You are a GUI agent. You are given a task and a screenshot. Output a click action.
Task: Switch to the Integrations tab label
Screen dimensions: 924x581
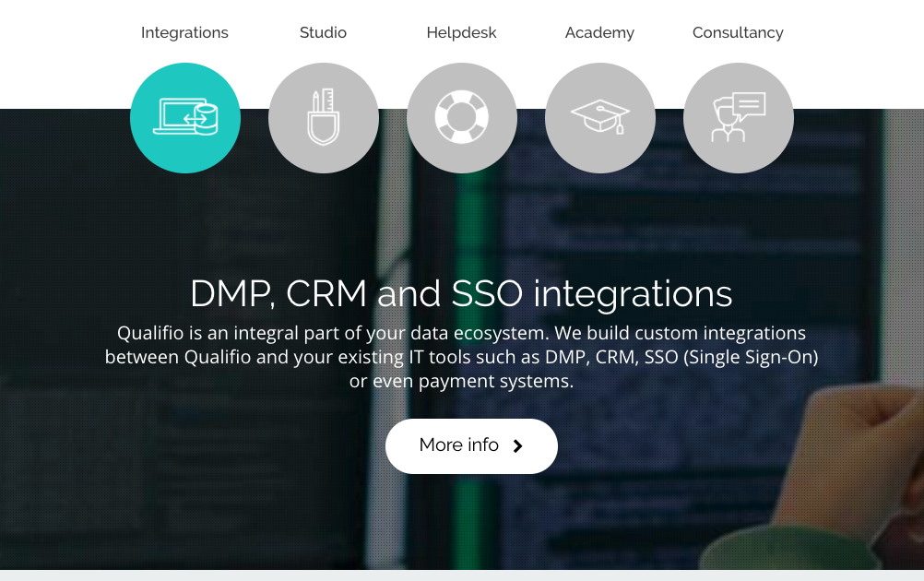click(184, 32)
